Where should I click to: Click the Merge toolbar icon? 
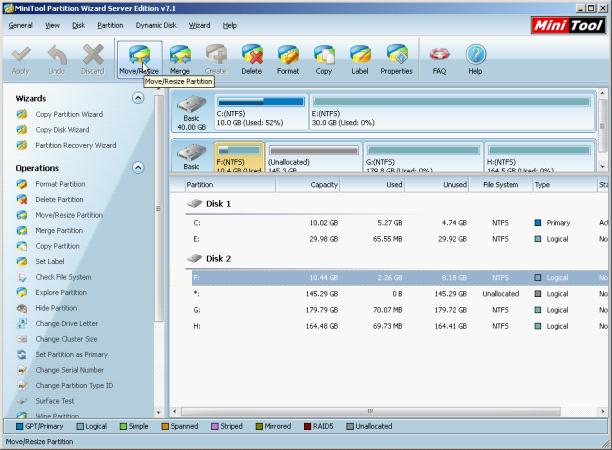click(x=180, y=55)
